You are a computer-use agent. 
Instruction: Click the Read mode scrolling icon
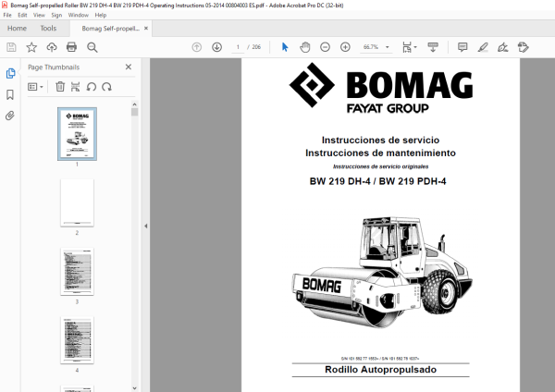[x=433, y=47]
